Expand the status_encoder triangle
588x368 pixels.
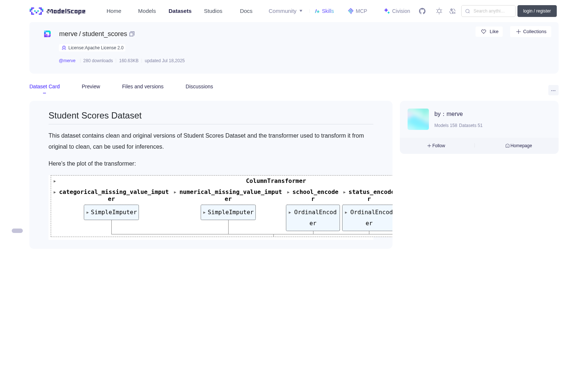pos(344,192)
